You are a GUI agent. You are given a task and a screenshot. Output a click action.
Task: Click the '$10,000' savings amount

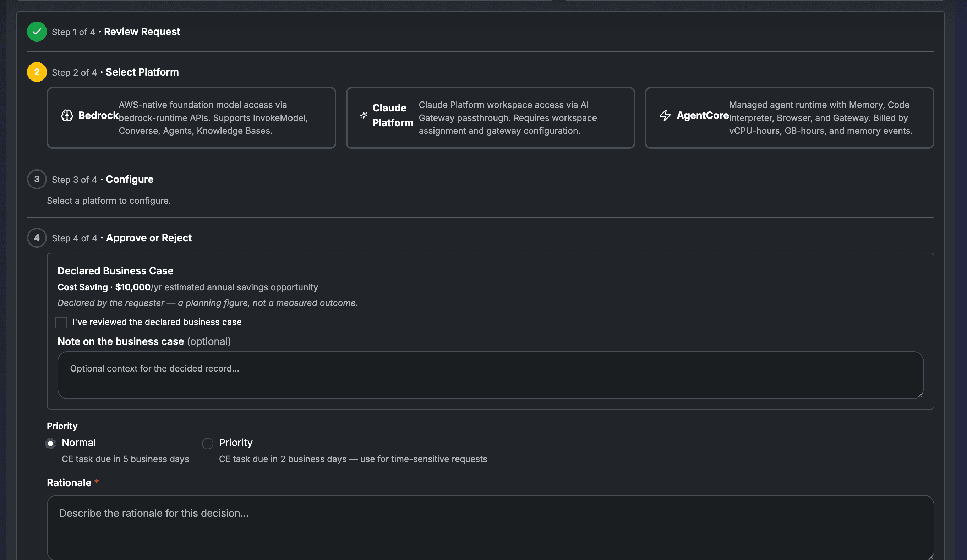tap(133, 287)
